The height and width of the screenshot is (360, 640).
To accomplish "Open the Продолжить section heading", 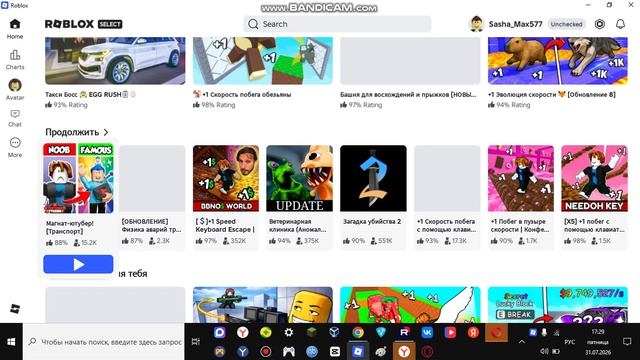I will (x=72, y=132).
